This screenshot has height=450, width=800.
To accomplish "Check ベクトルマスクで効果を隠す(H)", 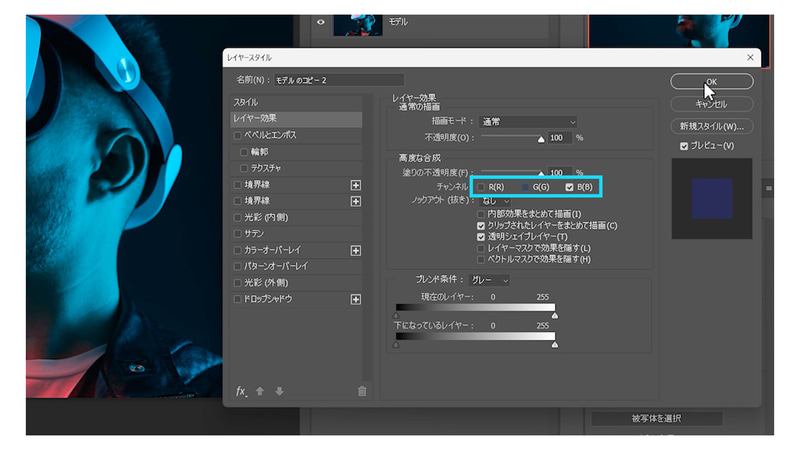I will pyautogui.click(x=481, y=260).
